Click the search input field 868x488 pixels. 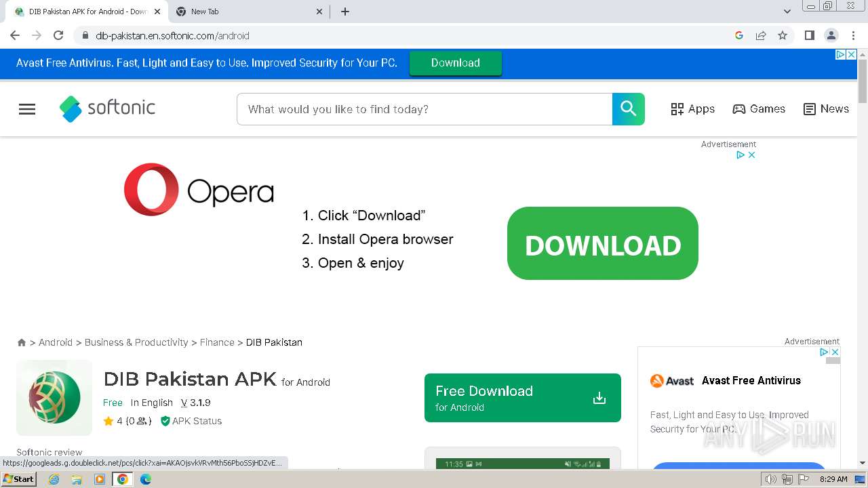pyautogui.click(x=425, y=109)
